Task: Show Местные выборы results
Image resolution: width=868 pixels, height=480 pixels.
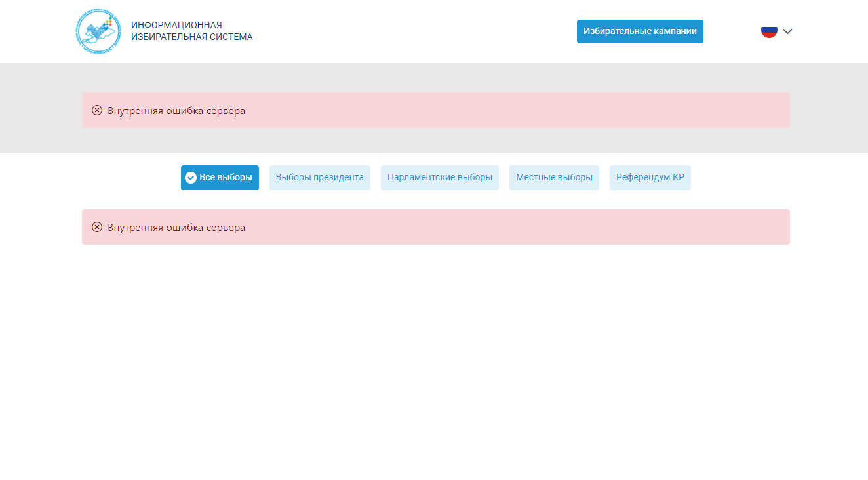Action: (x=554, y=178)
